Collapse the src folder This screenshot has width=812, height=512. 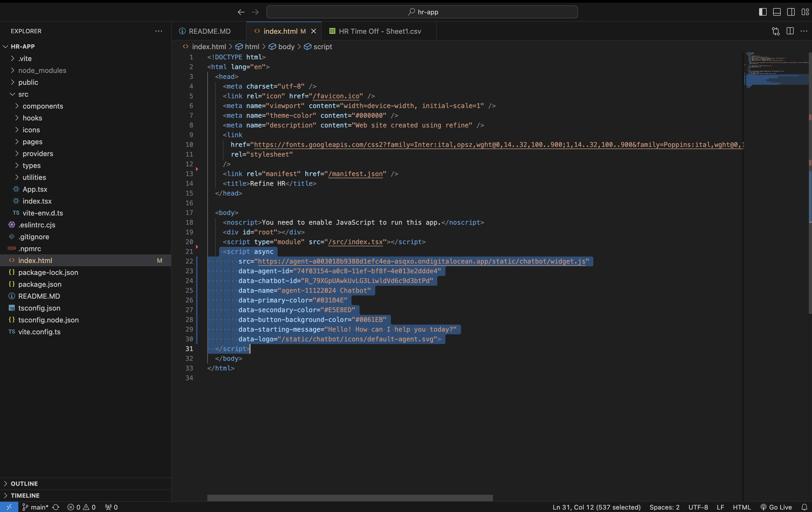pyautogui.click(x=86, y=94)
